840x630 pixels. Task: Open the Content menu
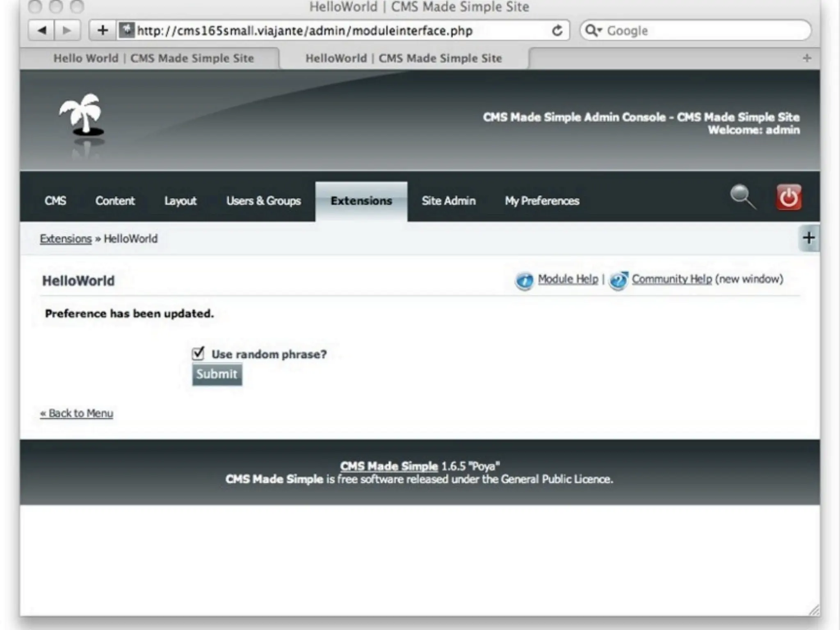coord(115,201)
